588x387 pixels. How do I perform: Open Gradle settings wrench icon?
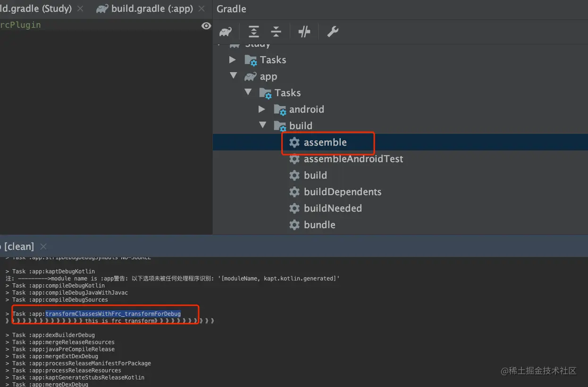tap(333, 32)
